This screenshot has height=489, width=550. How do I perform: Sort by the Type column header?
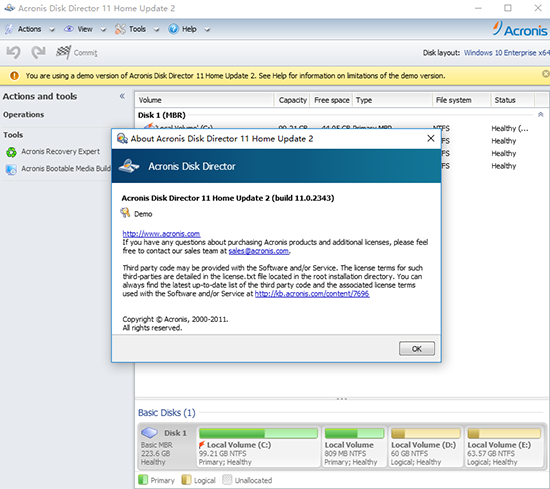393,100
